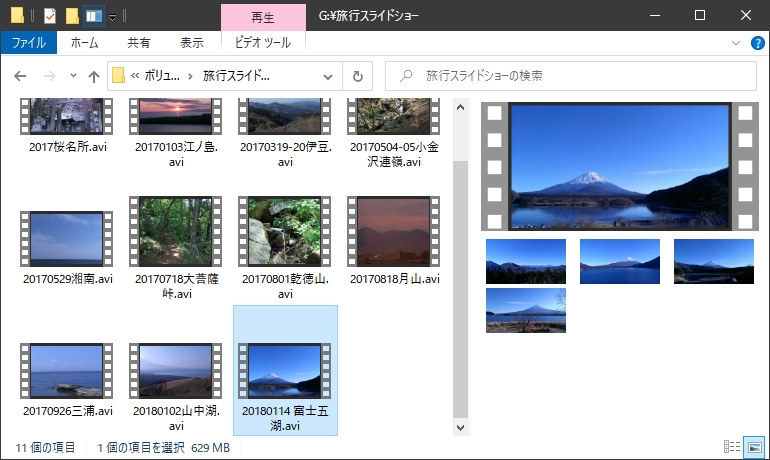Select the 20170103江ノ島.avi video icon

[x=175, y=116]
